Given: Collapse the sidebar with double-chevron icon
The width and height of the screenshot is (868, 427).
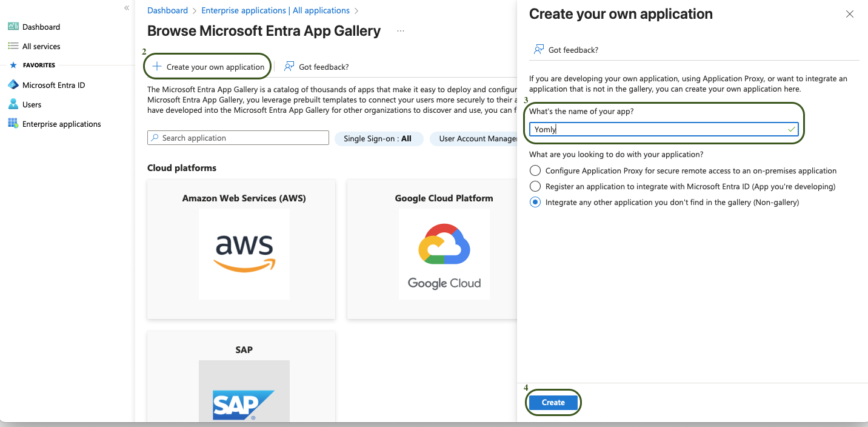Looking at the screenshot, I should [x=127, y=8].
